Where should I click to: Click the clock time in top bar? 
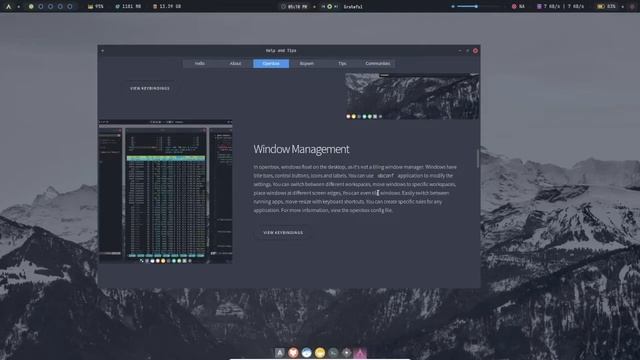[x=294, y=7]
